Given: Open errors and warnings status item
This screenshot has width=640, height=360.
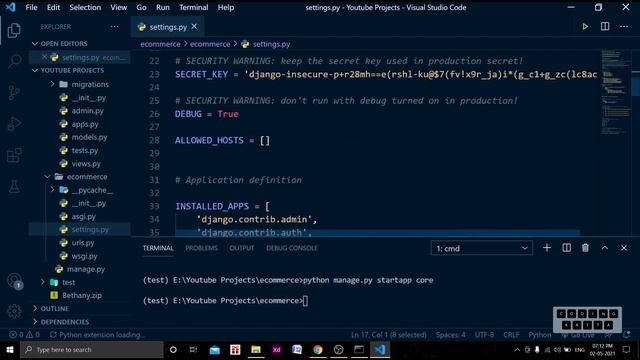Looking at the screenshot, I should pyautogui.click(x=24, y=335).
